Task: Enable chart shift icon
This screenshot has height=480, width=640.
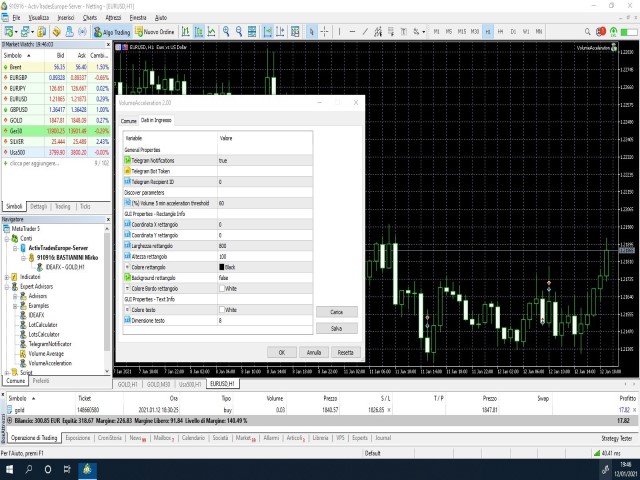Action: pyautogui.click(x=280, y=31)
